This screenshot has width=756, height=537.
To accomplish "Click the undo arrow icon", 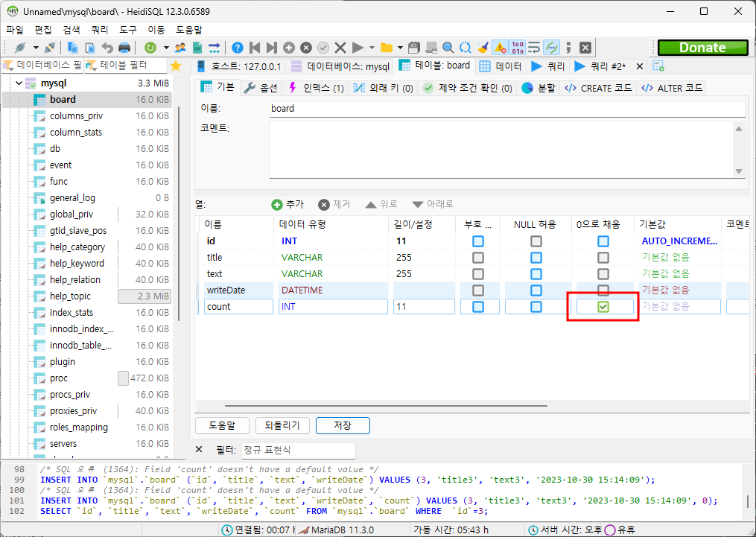I will (107, 48).
